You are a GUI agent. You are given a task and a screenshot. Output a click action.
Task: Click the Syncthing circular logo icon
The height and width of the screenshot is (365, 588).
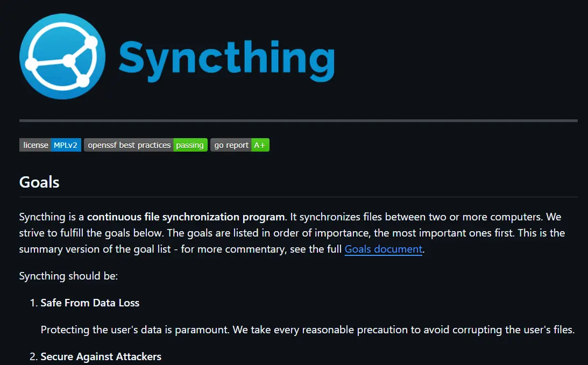(62, 56)
